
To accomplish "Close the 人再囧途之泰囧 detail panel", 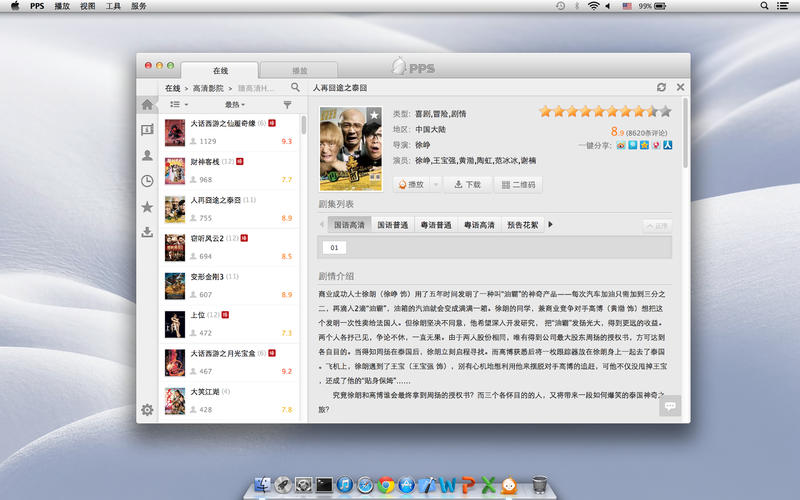I will point(680,87).
